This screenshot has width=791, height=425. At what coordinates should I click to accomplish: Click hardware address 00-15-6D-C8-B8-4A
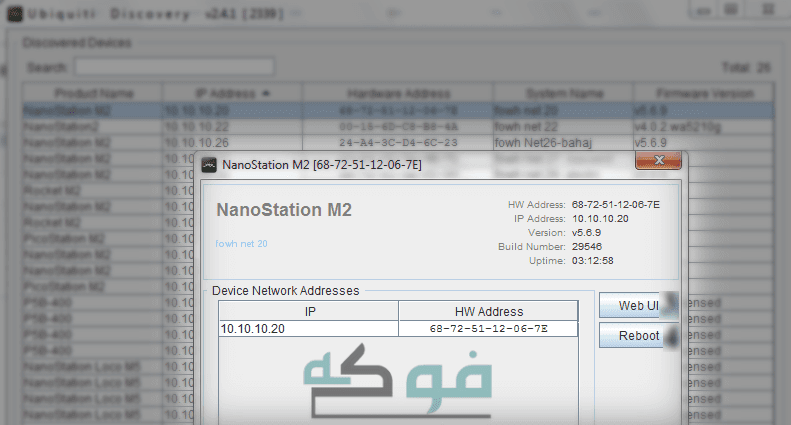(398, 127)
